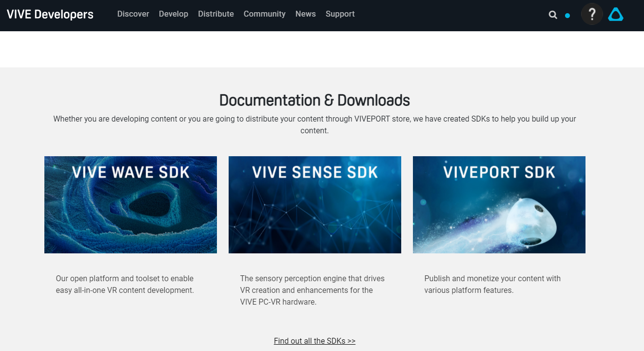Go to VIVE Developers home logo
The image size is (644, 351).
(50, 14)
